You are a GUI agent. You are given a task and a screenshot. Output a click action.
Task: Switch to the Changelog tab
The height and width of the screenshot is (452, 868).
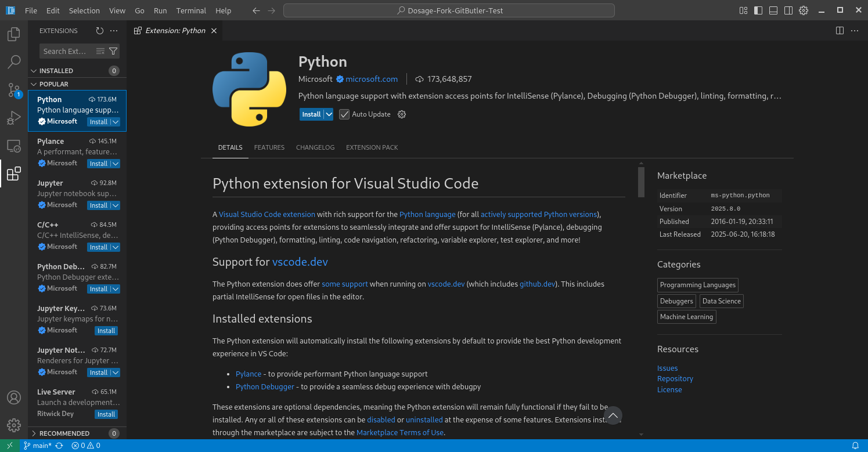click(315, 147)
